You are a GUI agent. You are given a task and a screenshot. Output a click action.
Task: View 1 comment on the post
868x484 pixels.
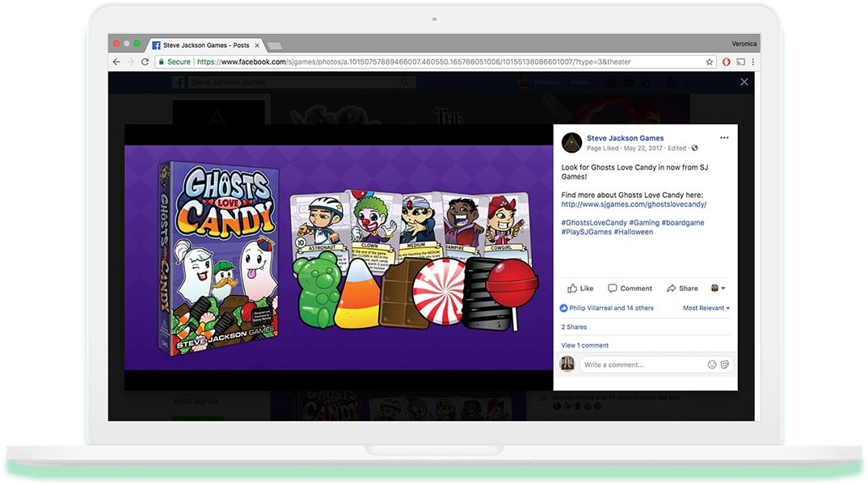(x=584, y=345)
